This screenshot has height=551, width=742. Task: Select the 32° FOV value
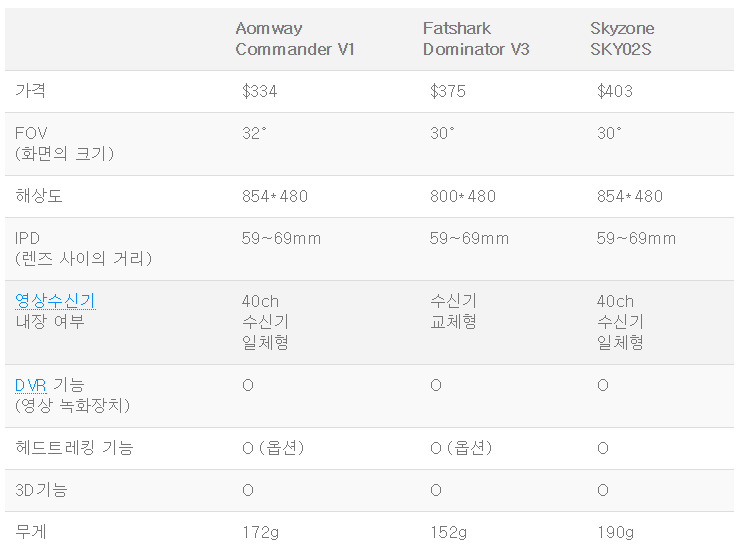[254, 133]
